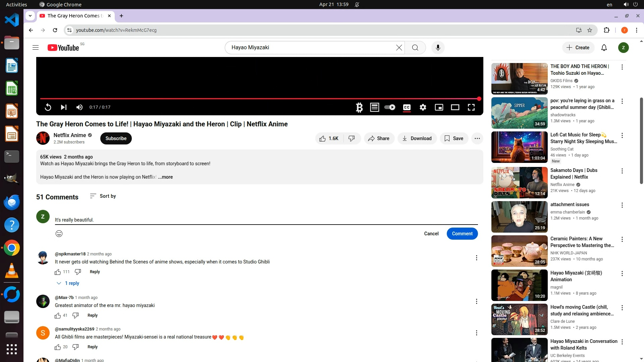Toggle the autoplay switch
The width and height of the screenshot is (644, 362).
(390, 107)
